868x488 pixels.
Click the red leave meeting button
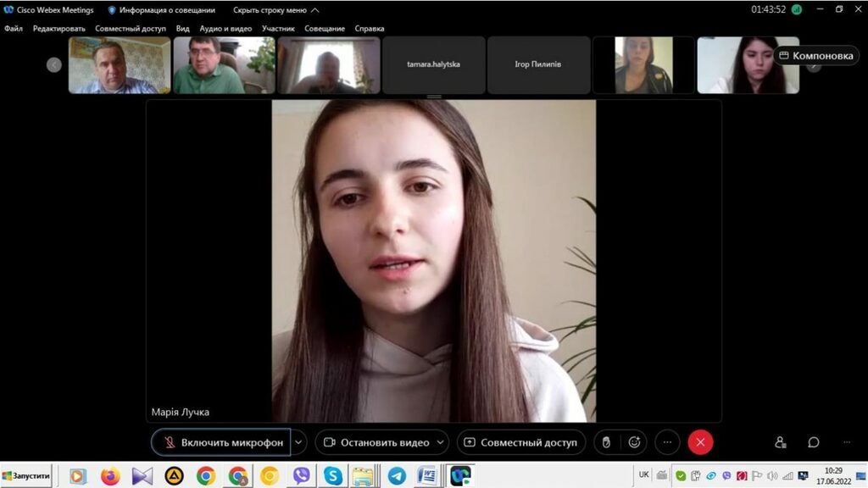pos(700,442)
